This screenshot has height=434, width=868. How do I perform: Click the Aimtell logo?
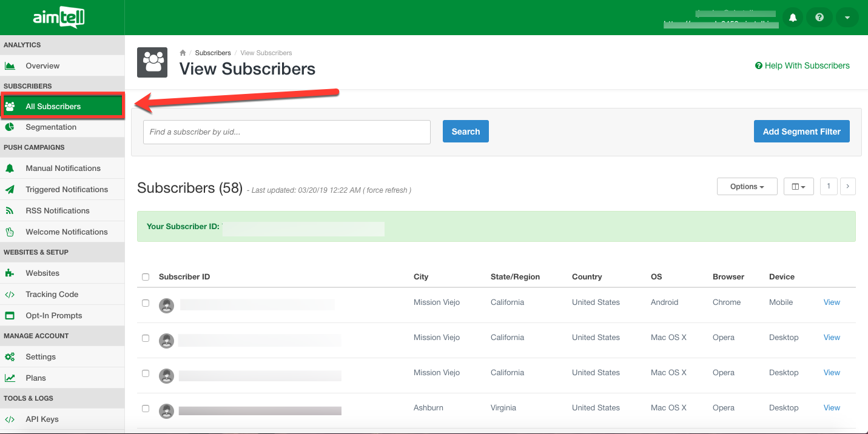[59, 18]
